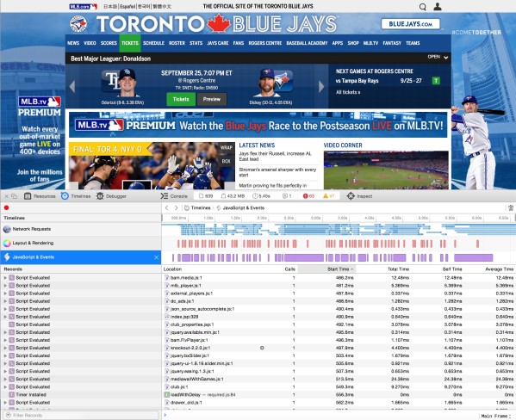516x420 pixels.
Task: Select the Network Requests timeline
Action: pyautogui.click(x=81, y=229)
